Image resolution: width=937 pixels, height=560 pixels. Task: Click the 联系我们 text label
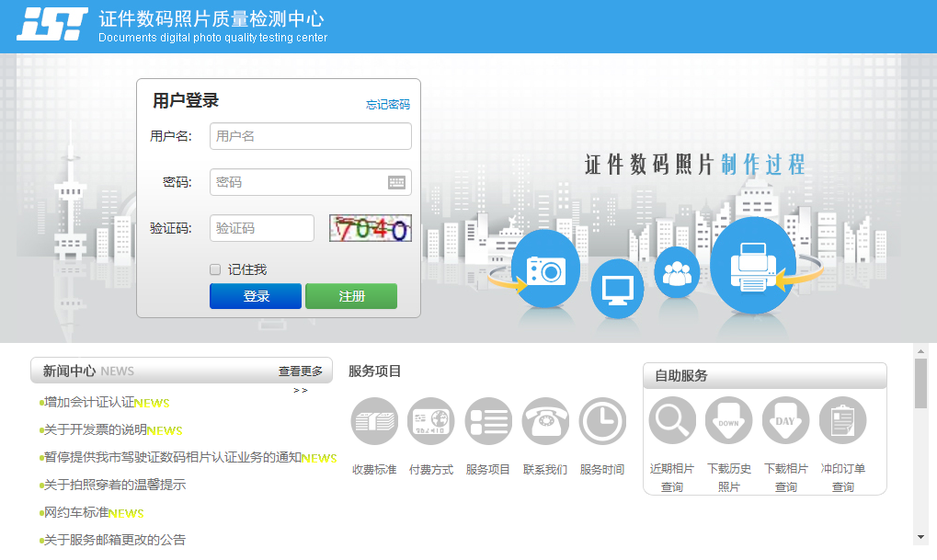tap(545, 470)
